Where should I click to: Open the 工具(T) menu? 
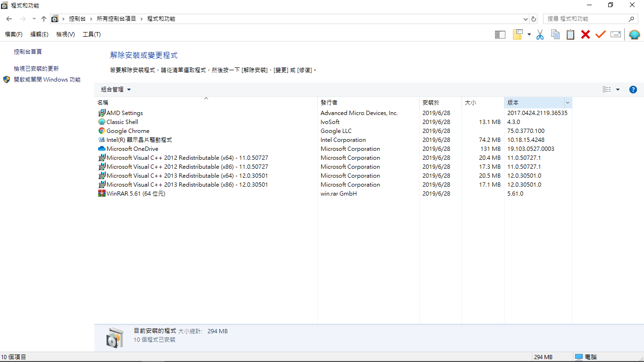91,34
